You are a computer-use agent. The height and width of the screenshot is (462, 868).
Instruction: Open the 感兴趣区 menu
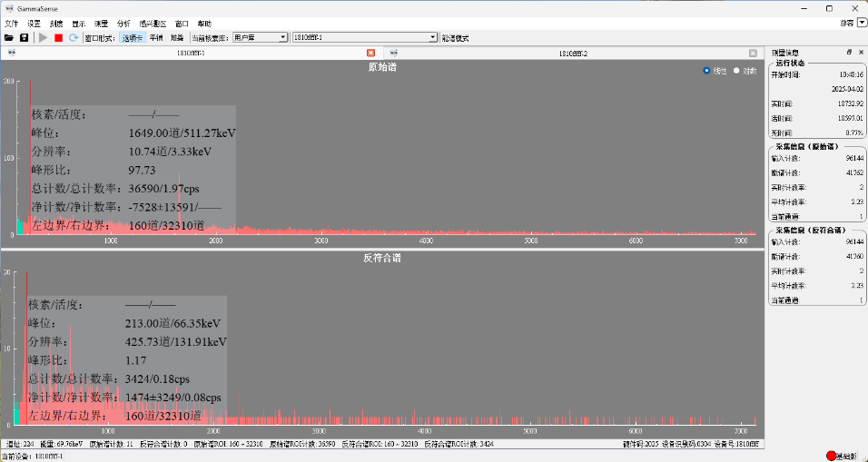(152, 23)
